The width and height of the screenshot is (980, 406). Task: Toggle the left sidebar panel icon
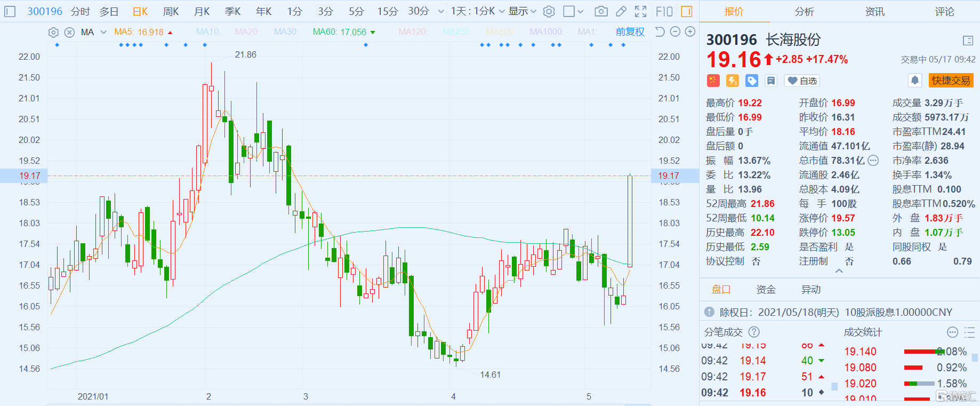[x=10, y=11]
